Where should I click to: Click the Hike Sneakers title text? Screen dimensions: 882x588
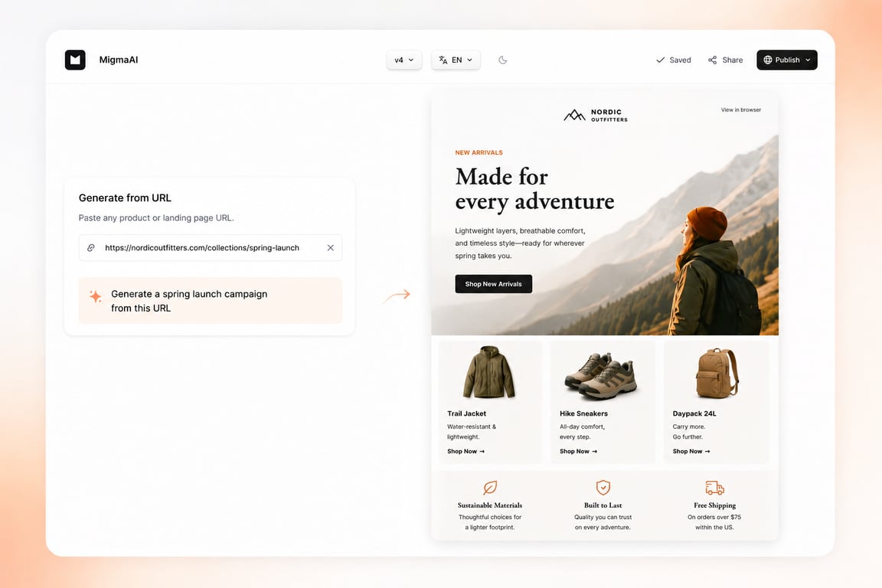[x=583, y=413]
